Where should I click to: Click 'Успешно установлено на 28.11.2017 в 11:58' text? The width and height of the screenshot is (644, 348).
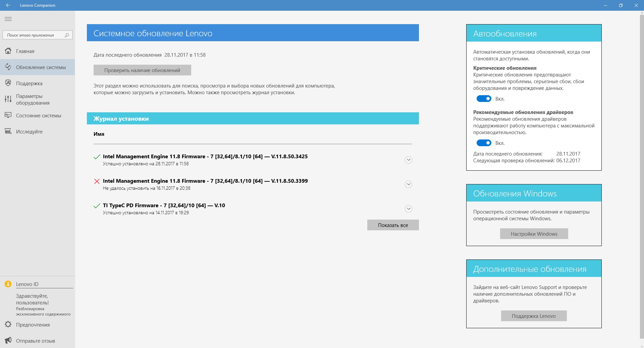[146, 164]
